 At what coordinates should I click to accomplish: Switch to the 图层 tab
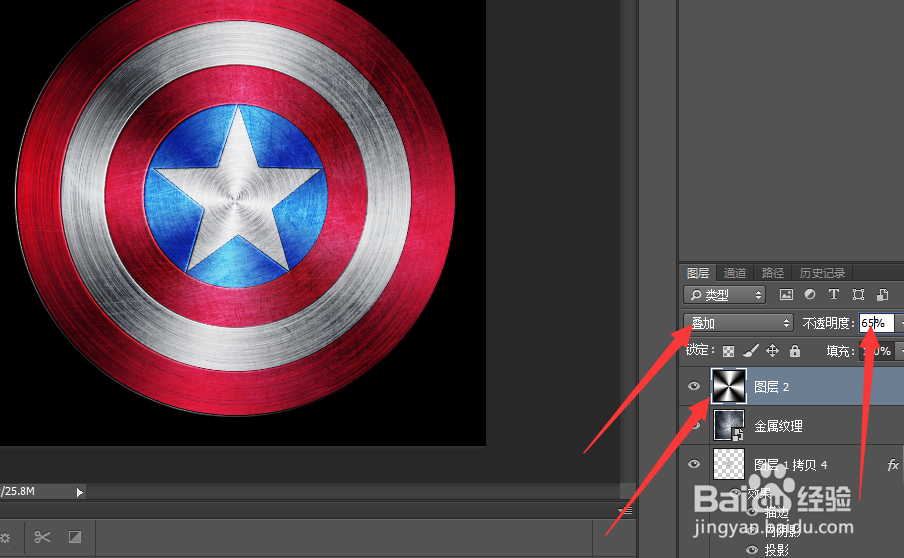[x=698, y=273]
